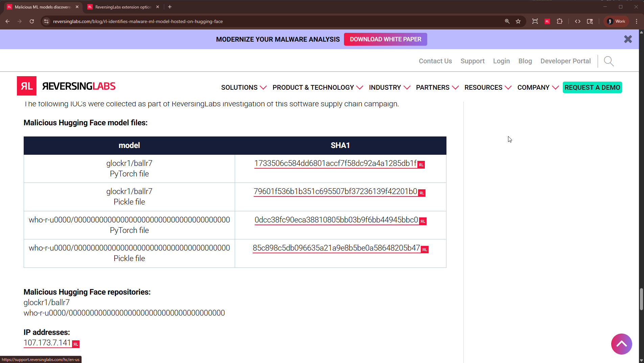The width and height of the screenshot is (644, 363).
Task: Open the Login link
Action: coord(501,61)
